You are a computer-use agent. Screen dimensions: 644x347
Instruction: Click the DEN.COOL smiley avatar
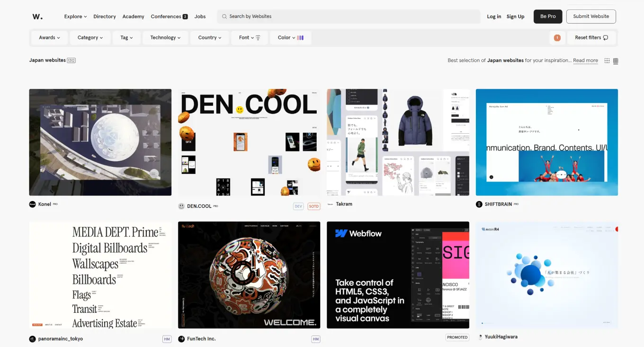(x=181, y=206)
